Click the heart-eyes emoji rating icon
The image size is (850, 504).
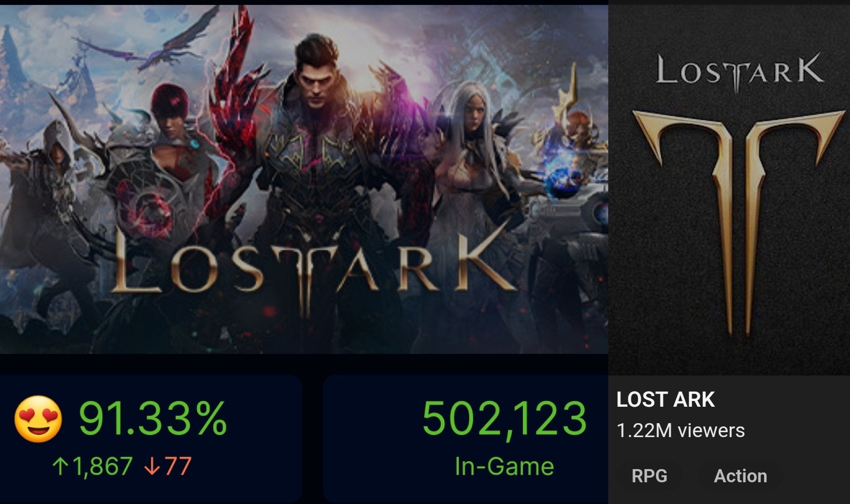(38, 419)
